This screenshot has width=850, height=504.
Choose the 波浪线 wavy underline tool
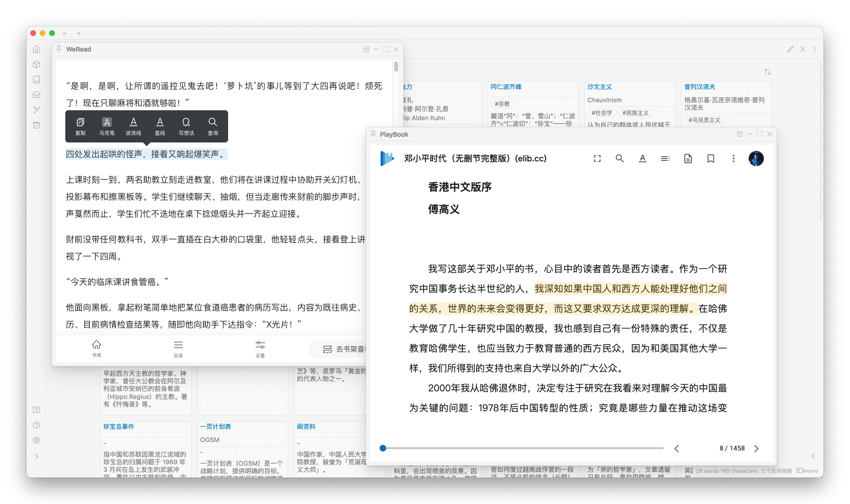(x=133, y=126)
